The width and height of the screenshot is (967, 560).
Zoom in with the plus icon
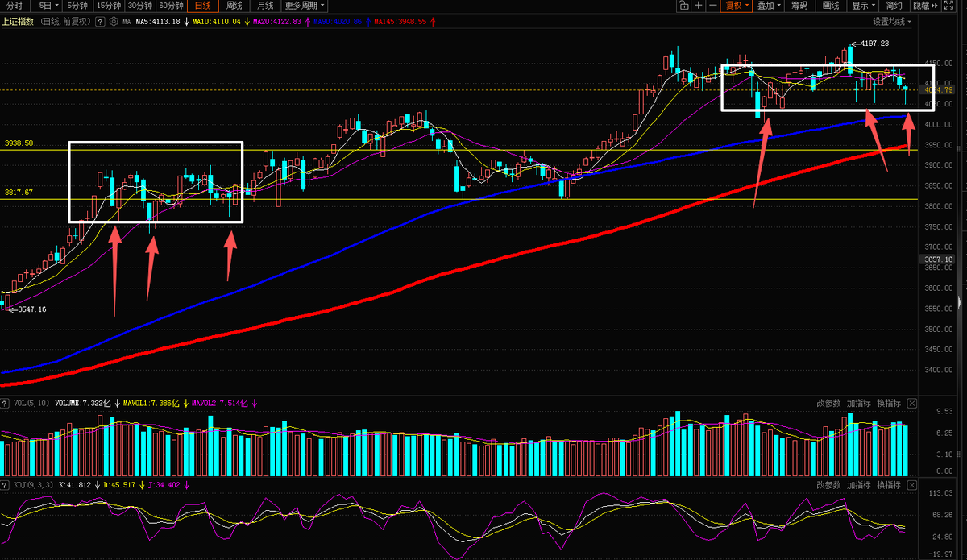coord(698,6)
